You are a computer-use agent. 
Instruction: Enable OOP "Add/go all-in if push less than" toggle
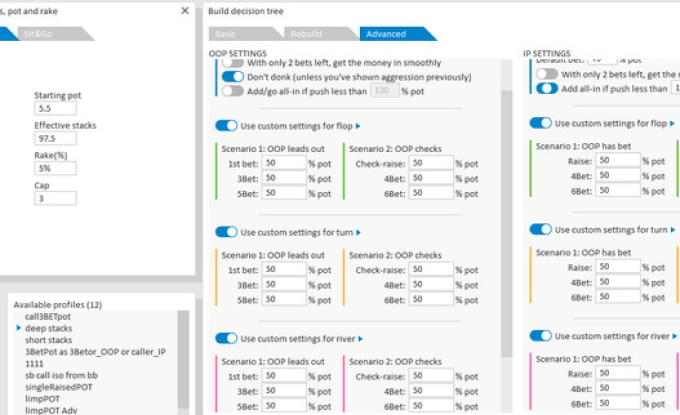click(x=232, y=90)
